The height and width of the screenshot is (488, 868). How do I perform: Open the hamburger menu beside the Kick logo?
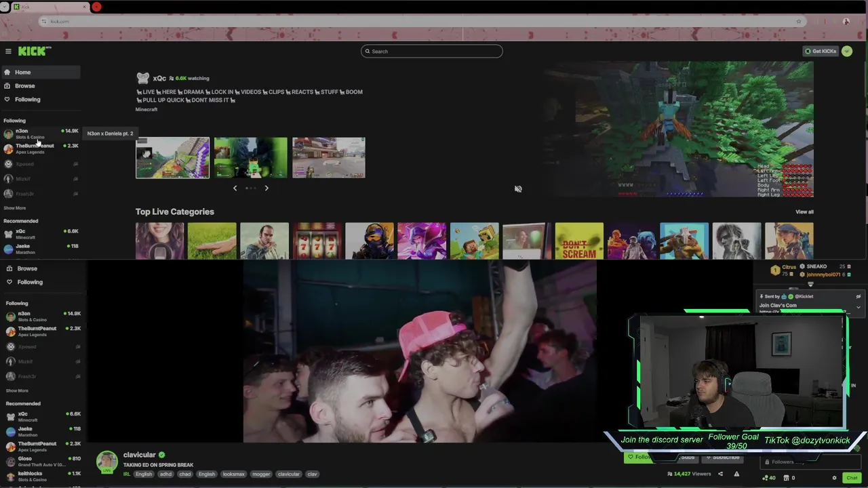tap(8, 52)
